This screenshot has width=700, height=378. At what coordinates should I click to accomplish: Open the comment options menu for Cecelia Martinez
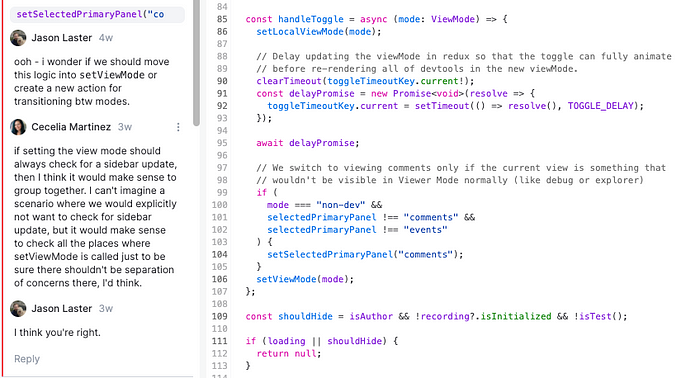point(178,127)
